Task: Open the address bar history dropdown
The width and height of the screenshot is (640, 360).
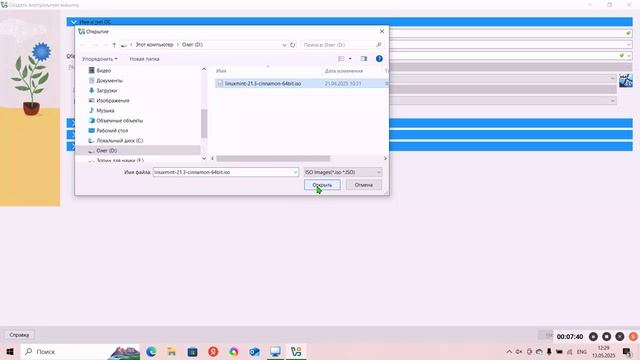Action: [284, 45]
